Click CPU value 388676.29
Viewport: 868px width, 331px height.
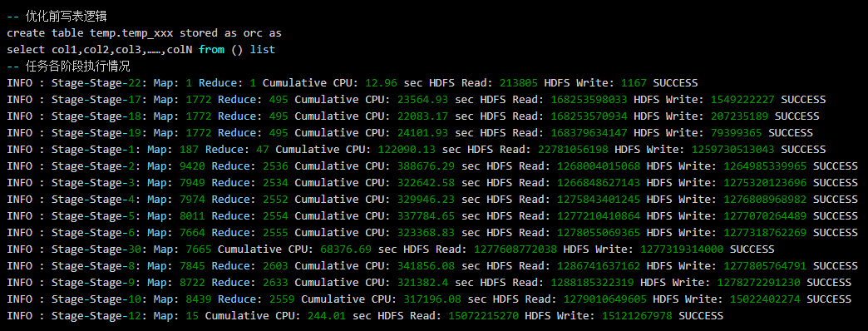(x=427, y=166)
